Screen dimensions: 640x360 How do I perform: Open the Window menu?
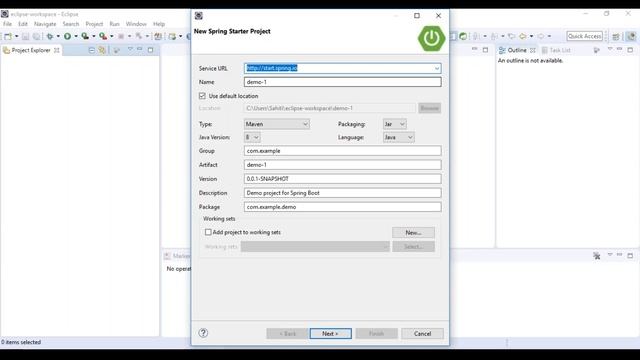click(136, 24)
